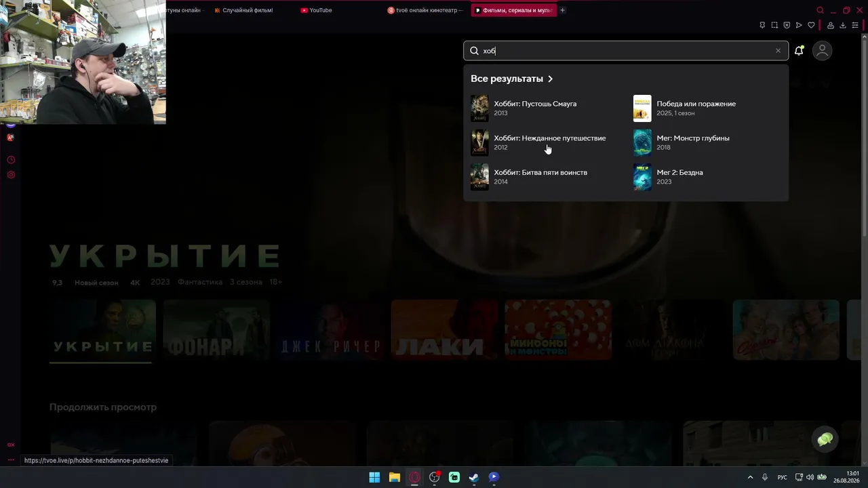Screen dimensions: 868x488
Task: Select the Укрытие carousel thumbnail
Action: pos(102,330)
